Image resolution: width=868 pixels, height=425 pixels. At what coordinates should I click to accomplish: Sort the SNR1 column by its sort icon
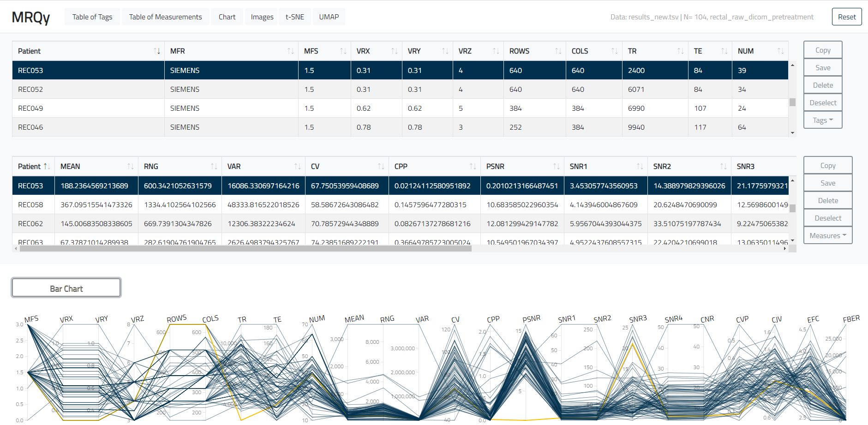[x=640, y=166]
